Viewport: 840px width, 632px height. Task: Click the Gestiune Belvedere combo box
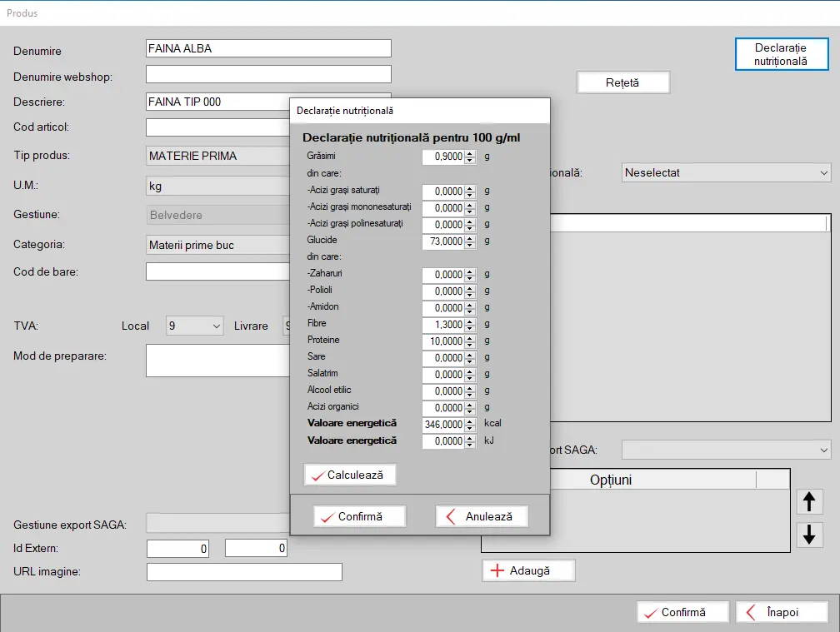pyautogui.click(x=217, y=215)
